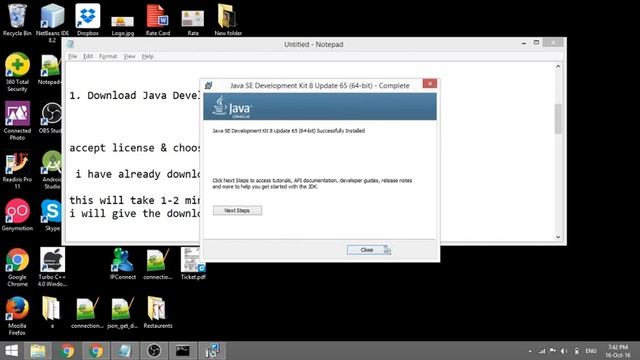Select the Dropbox desktop icon
640x360 pixels.
(x=88, y=20)
